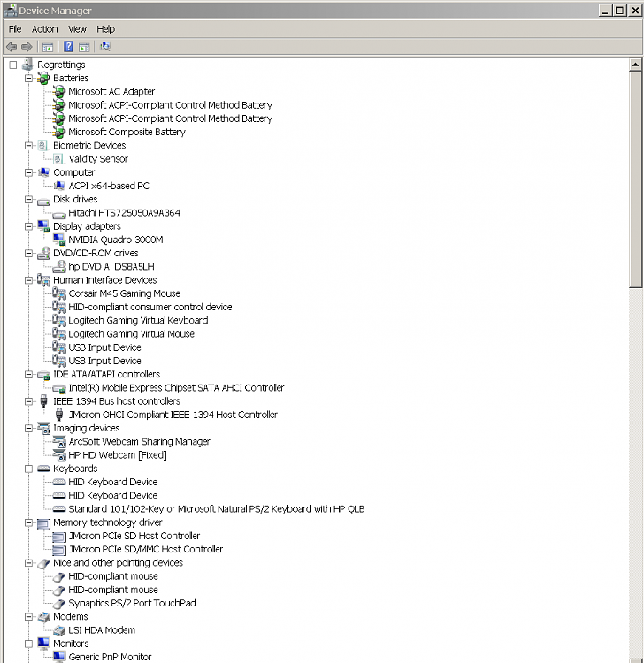The height and width of the screenshot is (663, 644).
Task: Click the Show/Hide console tree toolbar icon
Action: pyautogui.click(x=48, y=47)
